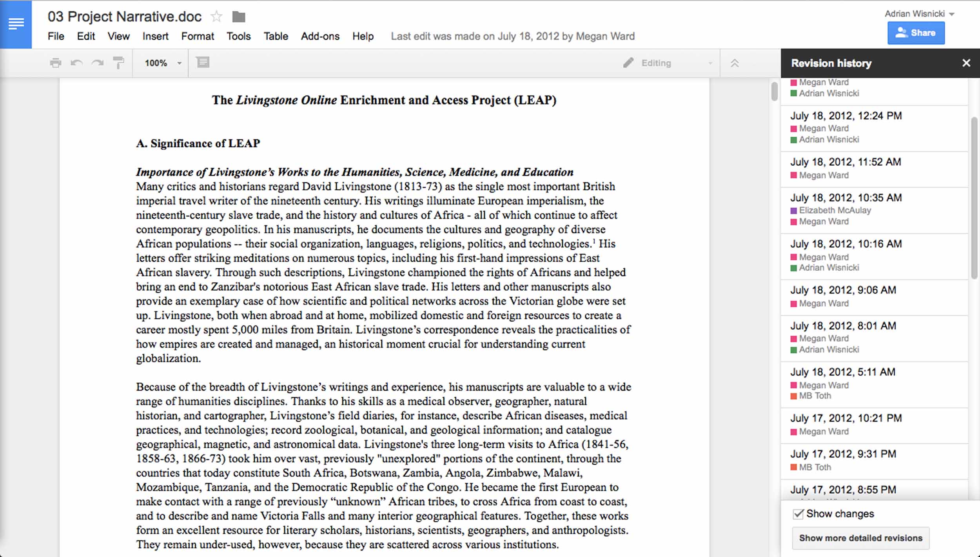The width and height of the screenshot is (980, 557).
Task: Select revision July 18, 2012, 10:16 AM
Action: (x=874, y=257)
